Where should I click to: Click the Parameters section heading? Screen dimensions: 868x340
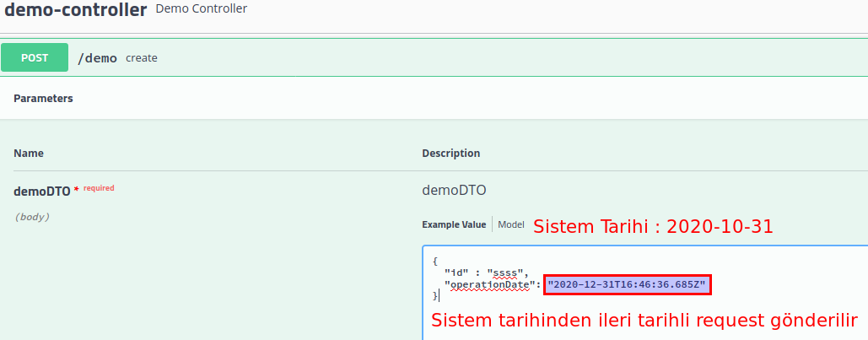[43, 99]
